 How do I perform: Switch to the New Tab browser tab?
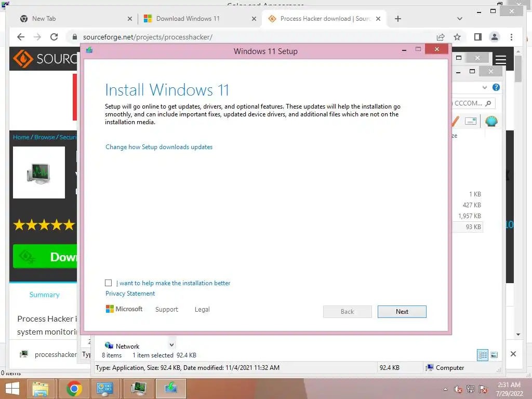tap(76, 19)
